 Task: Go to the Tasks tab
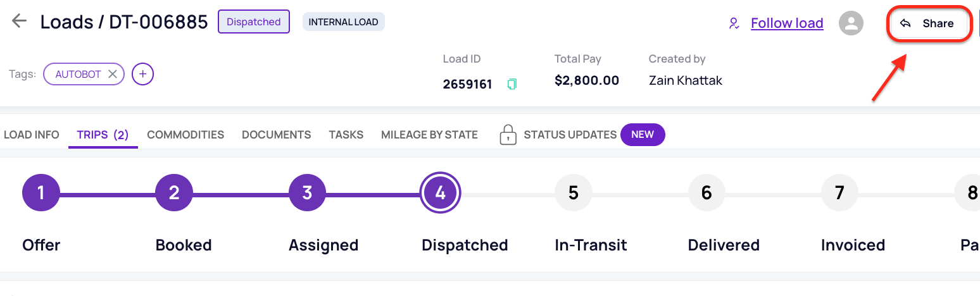[346, 135]
